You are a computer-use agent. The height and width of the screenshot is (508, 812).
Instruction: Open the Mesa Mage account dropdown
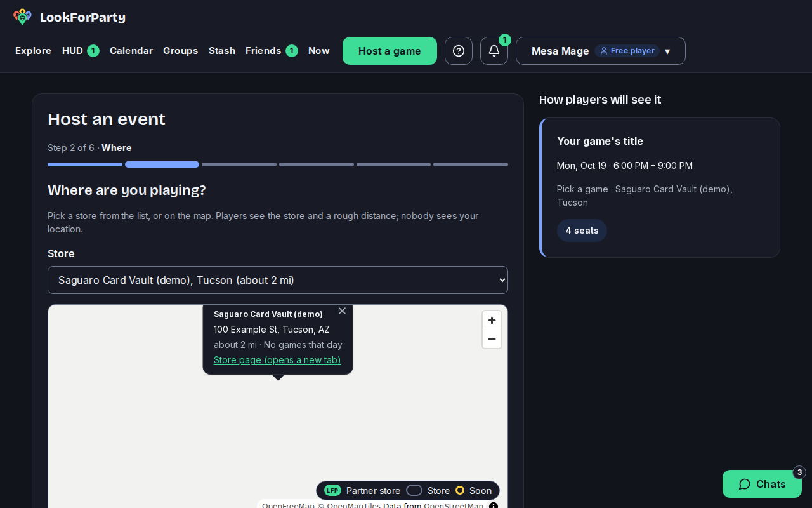coord(601,51)
